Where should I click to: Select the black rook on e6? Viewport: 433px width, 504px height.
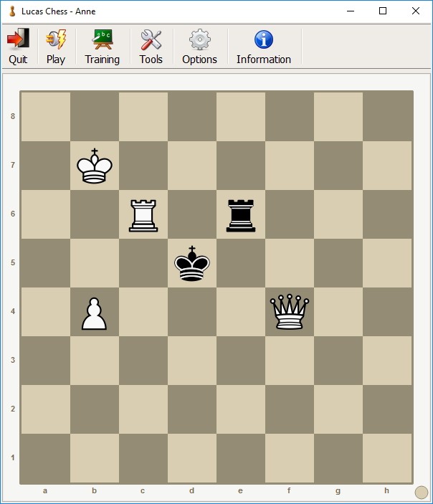tap(241, 215)
